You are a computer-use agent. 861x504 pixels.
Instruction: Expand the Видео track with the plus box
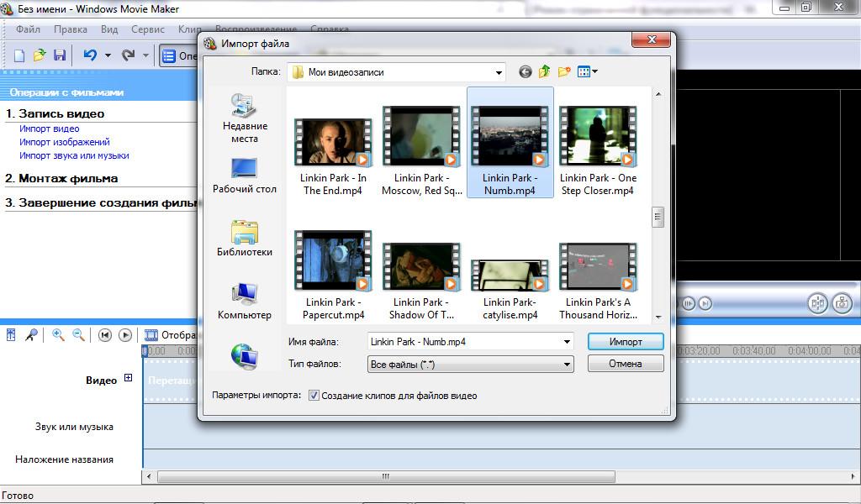coord(128,378)
